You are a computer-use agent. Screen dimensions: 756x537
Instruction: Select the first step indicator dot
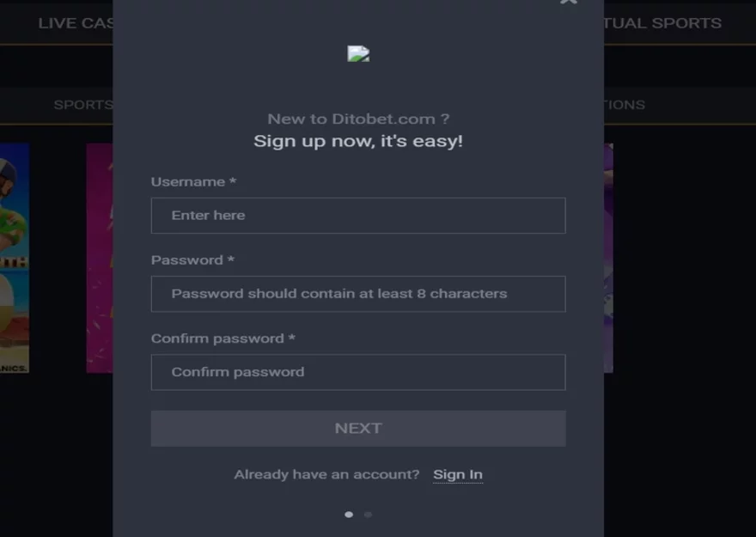click(x=349, y=515)
